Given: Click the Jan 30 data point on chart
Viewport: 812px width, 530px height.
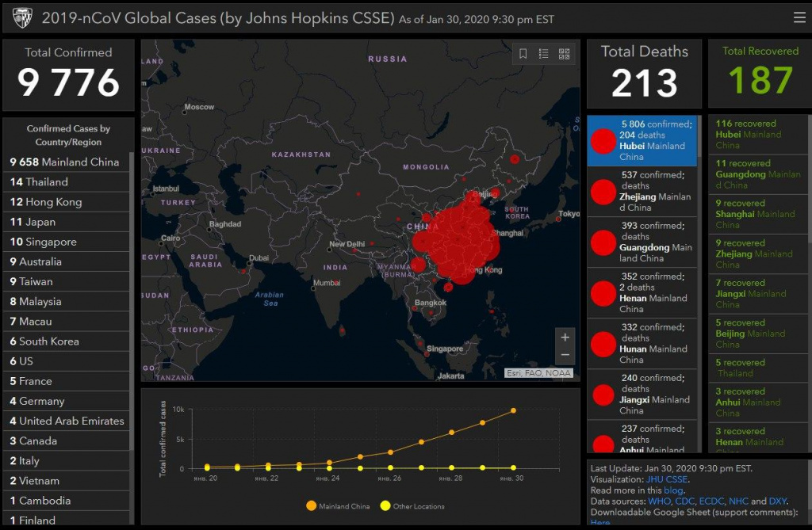Looking at the screenshot, I should [513, 410].
